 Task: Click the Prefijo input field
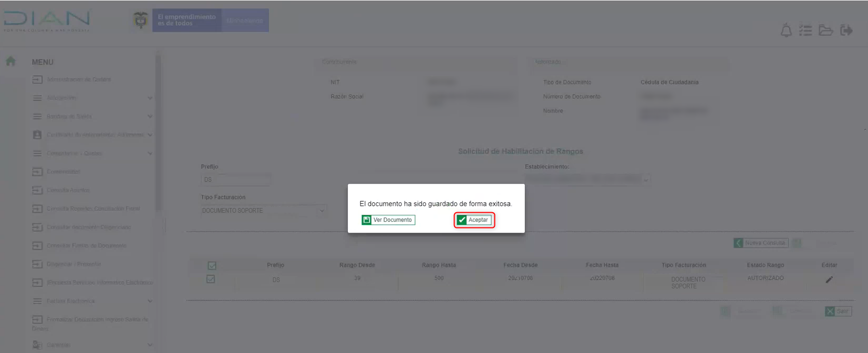tap(235, 180)
